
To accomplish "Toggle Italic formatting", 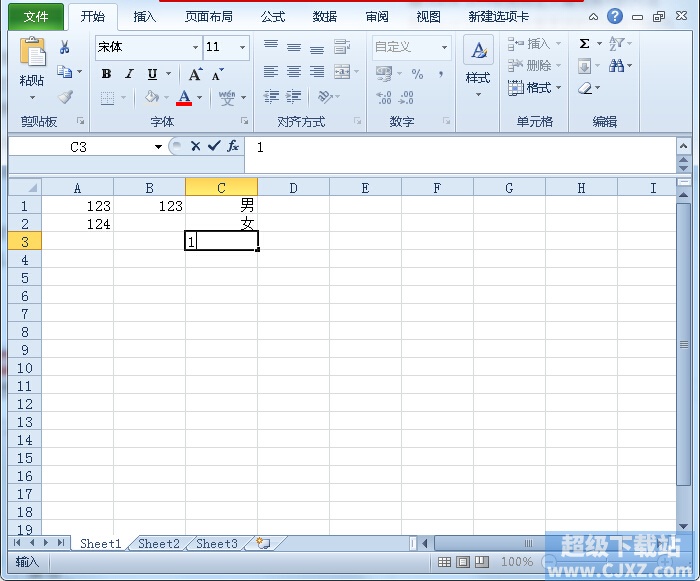I will coord(129,74).
